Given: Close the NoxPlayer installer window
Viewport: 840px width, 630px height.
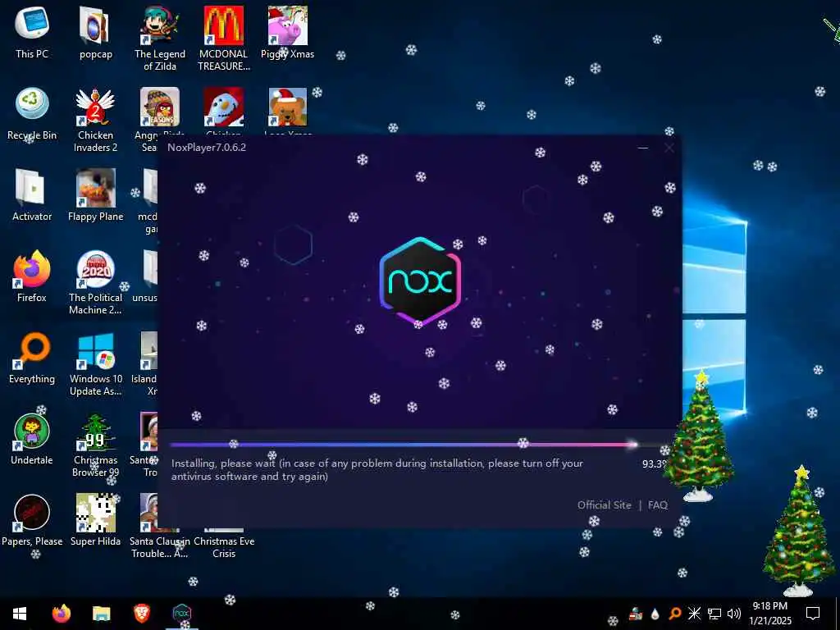Looking at the screenshot, I should [x=669, y=148].
